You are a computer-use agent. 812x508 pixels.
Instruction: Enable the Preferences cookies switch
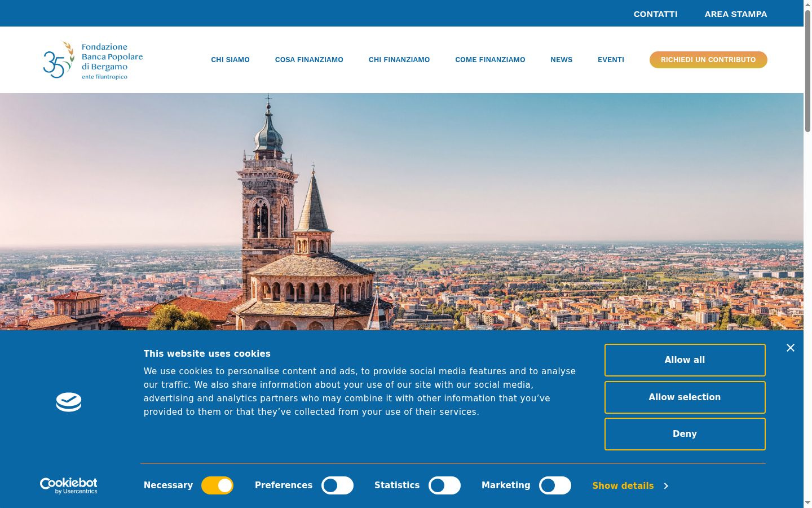[337, 485]
